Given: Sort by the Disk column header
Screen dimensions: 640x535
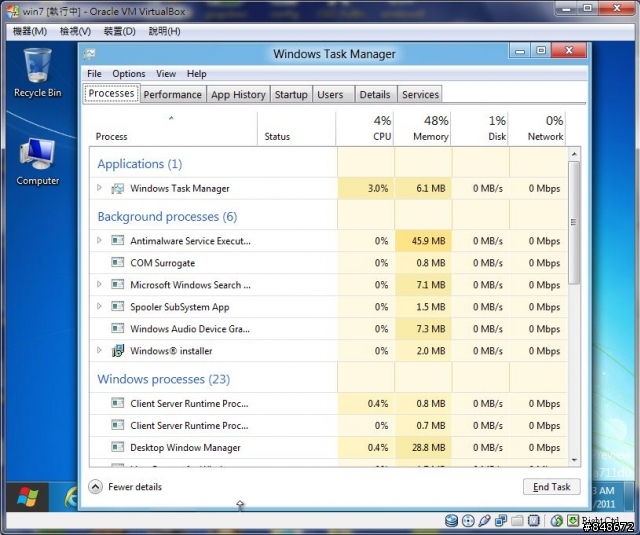Looking at the screenshot, I should point(480,129).
